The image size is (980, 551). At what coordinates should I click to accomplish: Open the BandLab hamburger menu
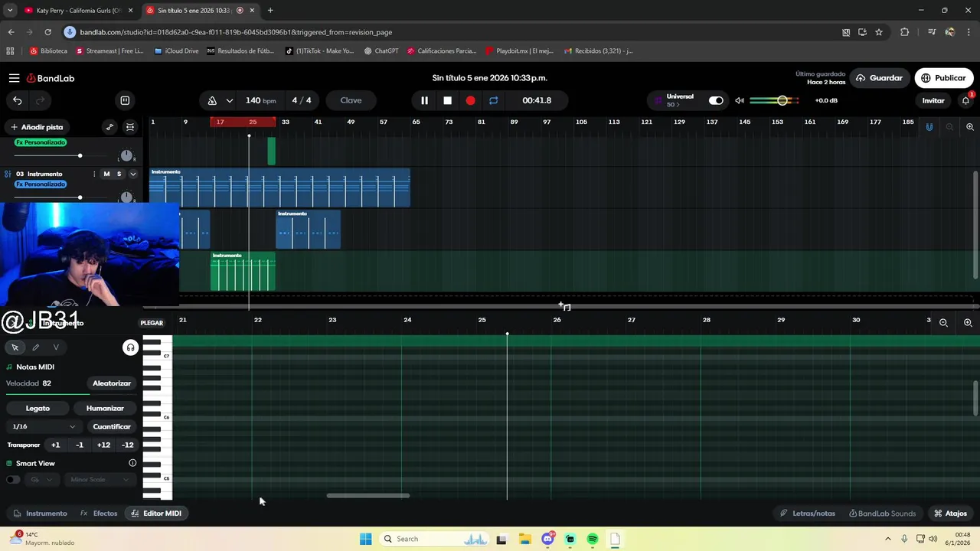coord(14,78)
